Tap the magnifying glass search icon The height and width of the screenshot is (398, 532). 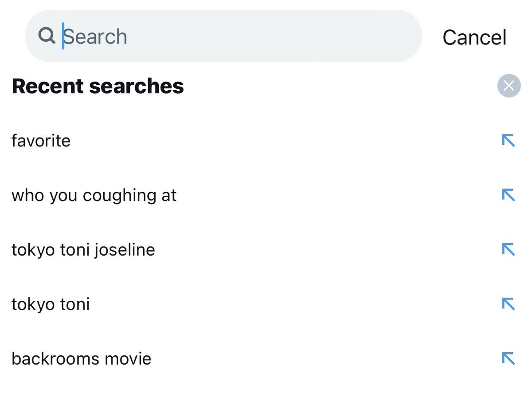[x=47, y=35]
